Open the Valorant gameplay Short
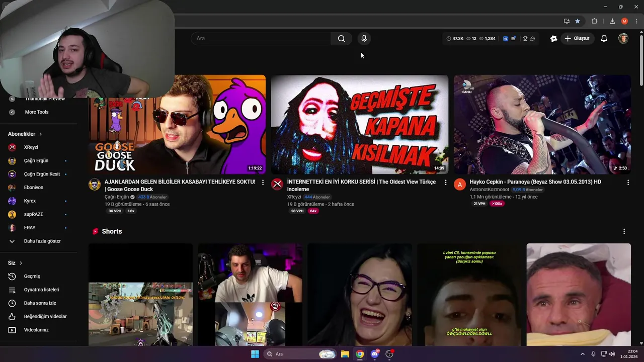Screen dimensions: 644x362 click(140, 295)
